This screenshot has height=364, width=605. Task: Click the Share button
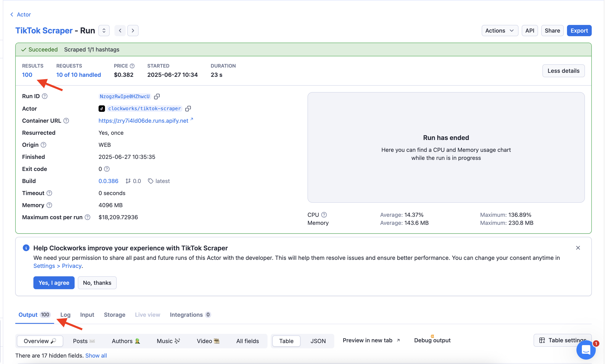pos(552,31)
